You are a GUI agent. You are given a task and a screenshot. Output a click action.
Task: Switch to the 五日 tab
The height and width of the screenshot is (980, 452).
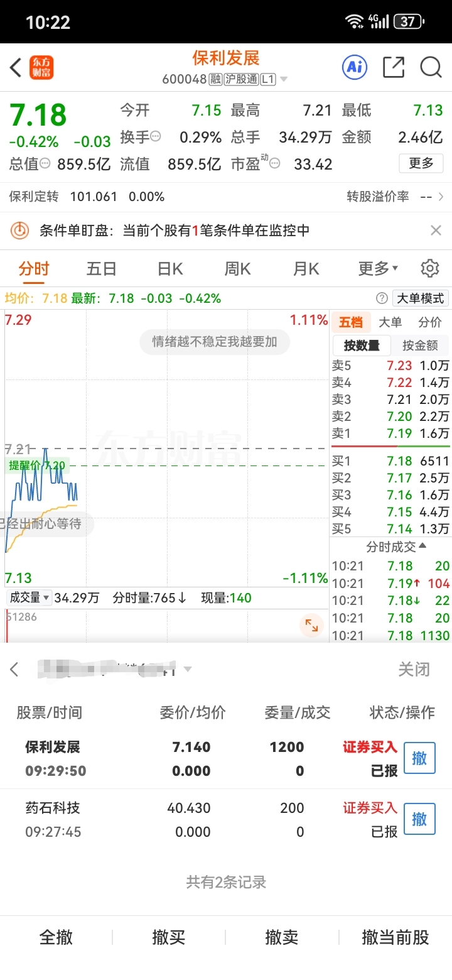coord(102,269)
